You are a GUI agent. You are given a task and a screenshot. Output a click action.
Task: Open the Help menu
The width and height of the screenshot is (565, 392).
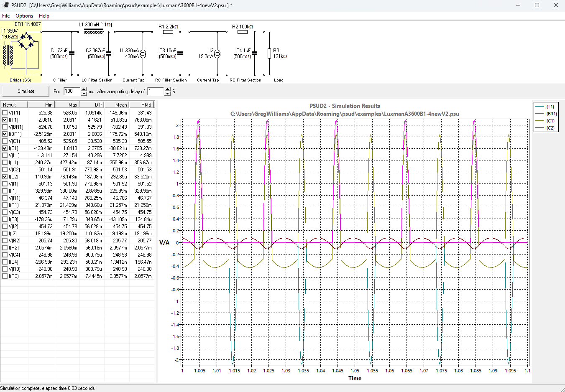(44, 16)
